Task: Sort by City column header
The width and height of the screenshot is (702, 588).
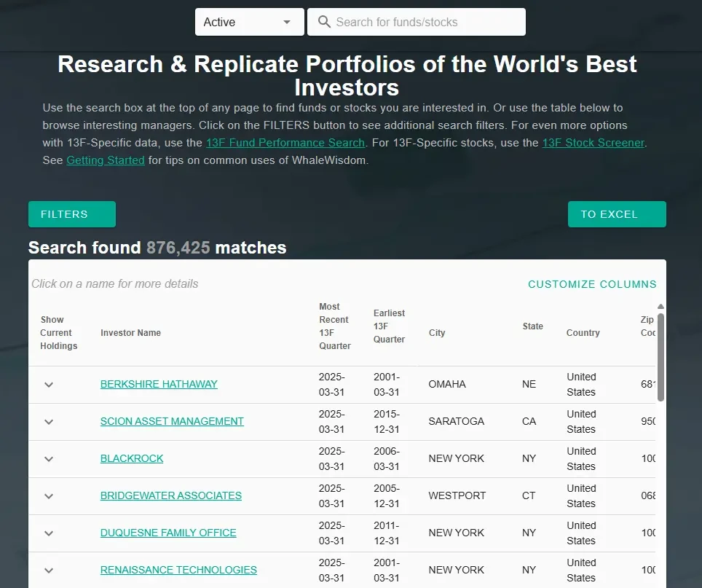Action: (437, 333)
